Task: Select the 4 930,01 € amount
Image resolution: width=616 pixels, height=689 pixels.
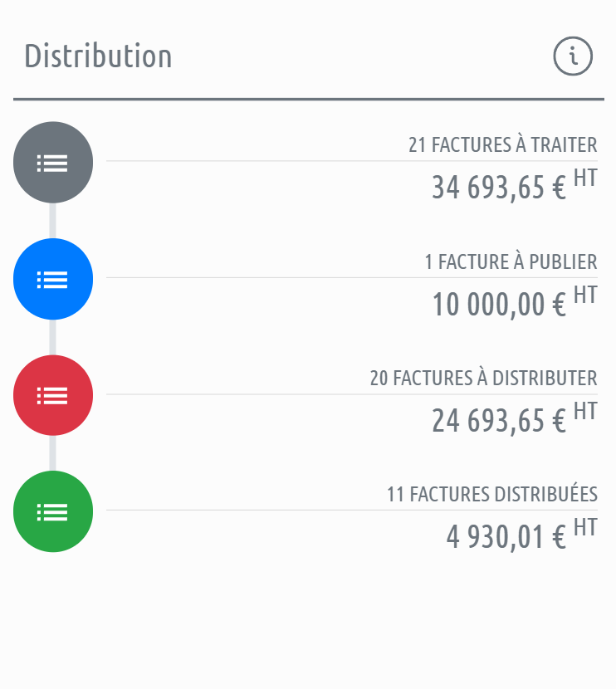Action: (x=506, y=536)
